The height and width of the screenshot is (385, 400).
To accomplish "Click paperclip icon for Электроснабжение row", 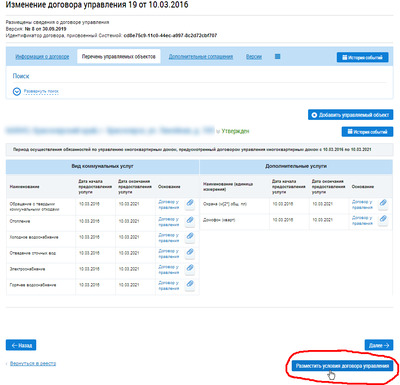I will (190, 268).
